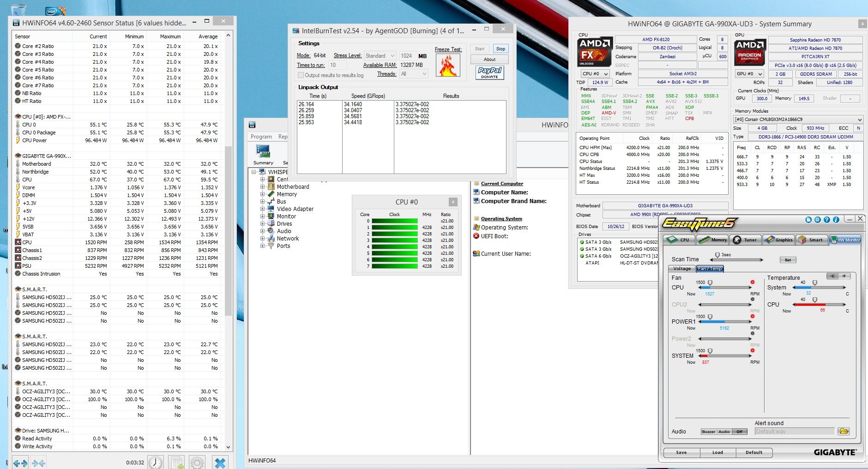Click the Default button in EasyTune6
868x469 pixels.
pos(754,452)
